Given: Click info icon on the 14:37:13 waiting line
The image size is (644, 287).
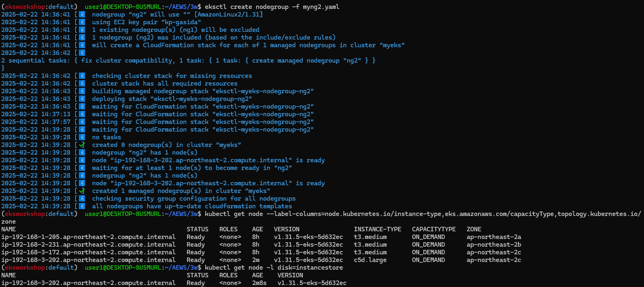Looking at the screenshot, I should click(x=82, y=114).
